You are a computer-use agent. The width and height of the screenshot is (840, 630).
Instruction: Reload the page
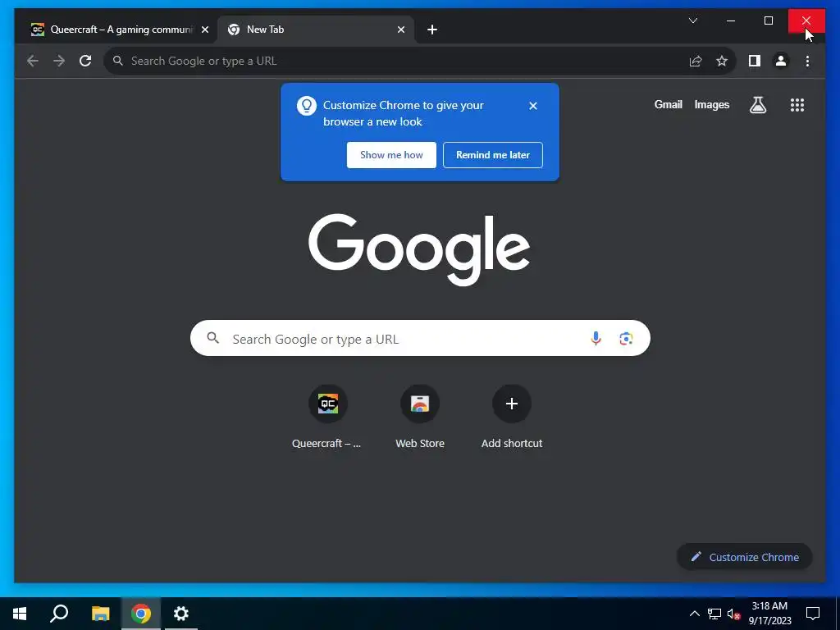[x=85, y=61]
